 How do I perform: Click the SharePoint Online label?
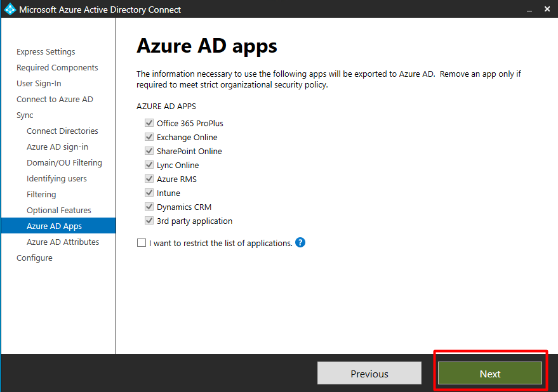point(189,151)
